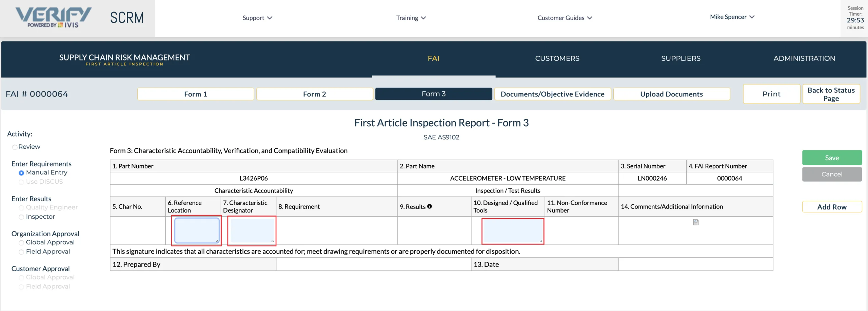The width and height of the screenshot is (868, 311).
Task: Switch to Form 1
Action: (x=196, y=94)
